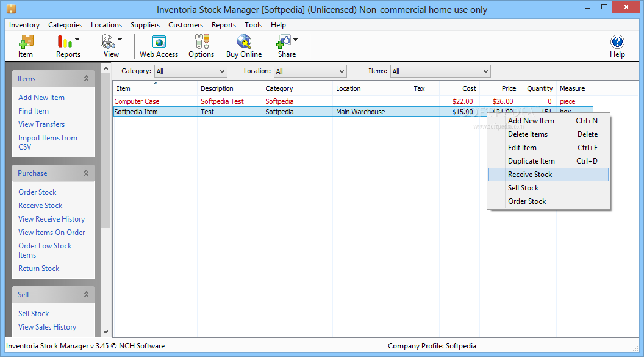Open the View toolbar dropdown arrow
644x357 pixels.
click(x=120, y=40)
